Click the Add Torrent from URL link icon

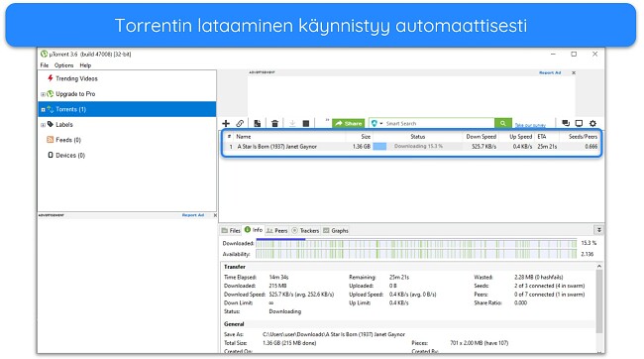coord(240,123)
